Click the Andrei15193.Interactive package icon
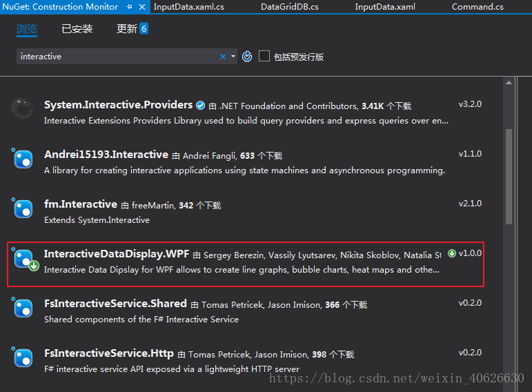Image resolution: width=532 pixels, height=392 pixels. click(22, 158)
